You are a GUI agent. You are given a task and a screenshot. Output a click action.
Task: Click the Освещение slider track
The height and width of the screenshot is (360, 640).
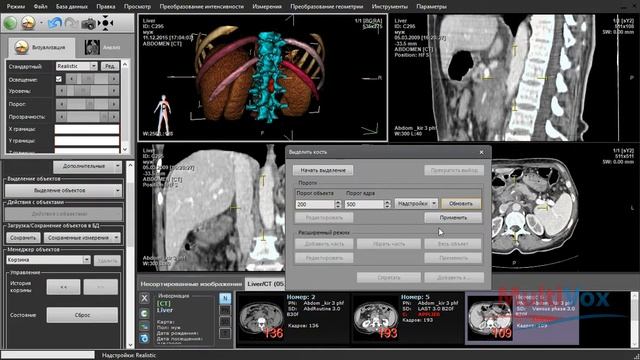(x=93, y=79)
